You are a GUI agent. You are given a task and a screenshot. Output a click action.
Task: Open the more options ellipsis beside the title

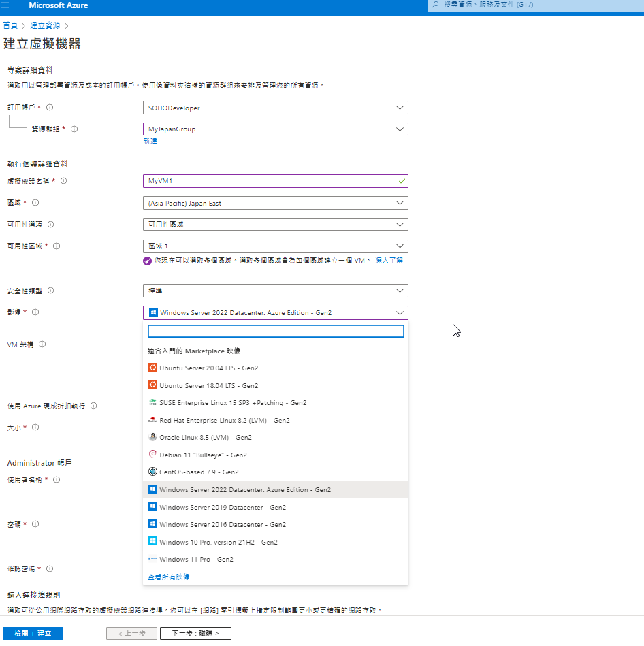[x=99, y=44]
